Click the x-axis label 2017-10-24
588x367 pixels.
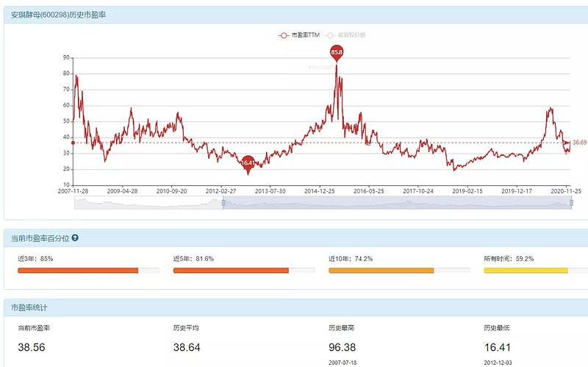(x=418, y=191)
